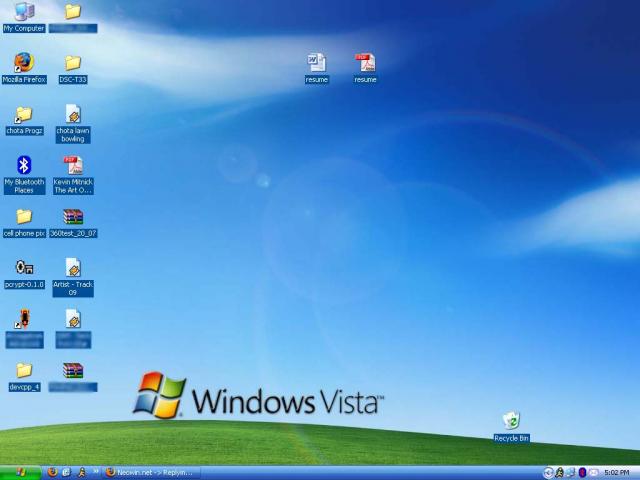Select the cell phone pix folder
Image resolution: width=640 pixels, height=480 pixels.
(x=24, y=222)
